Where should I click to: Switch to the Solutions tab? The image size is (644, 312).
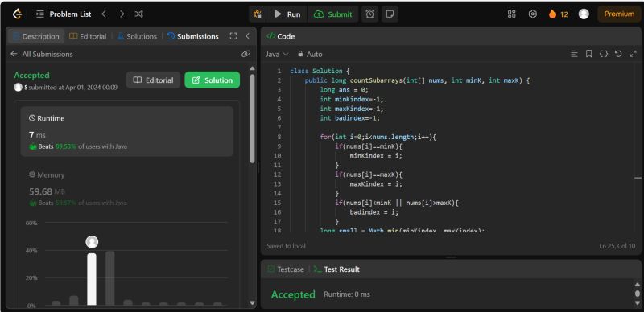pos(137,36)
